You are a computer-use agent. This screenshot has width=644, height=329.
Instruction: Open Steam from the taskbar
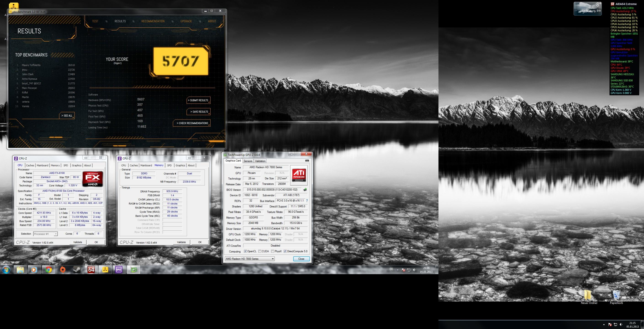[77, 270]
